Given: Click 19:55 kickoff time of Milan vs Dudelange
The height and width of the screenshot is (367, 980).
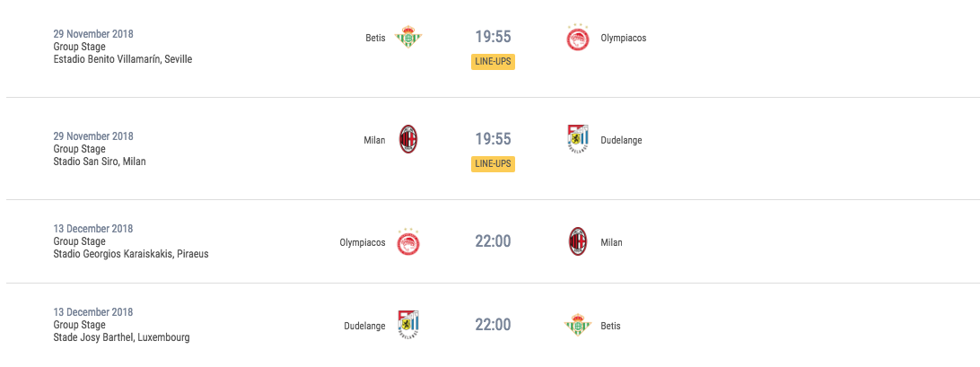Looking at the screenshot, I should click(493, 140).
